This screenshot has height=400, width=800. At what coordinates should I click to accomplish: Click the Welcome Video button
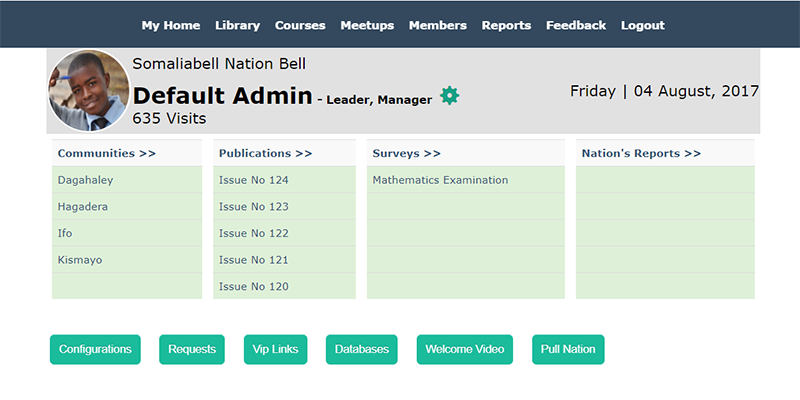(x=464, y=349)
